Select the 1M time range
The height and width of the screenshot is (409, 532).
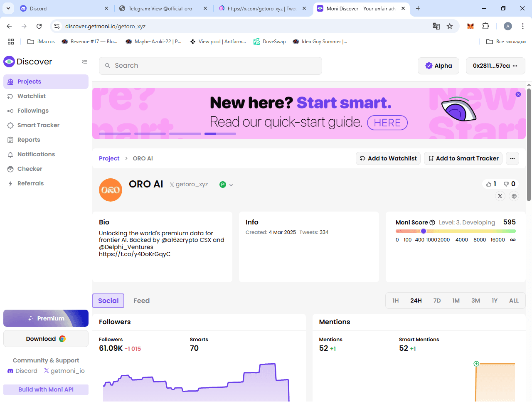tap(456, 301)
